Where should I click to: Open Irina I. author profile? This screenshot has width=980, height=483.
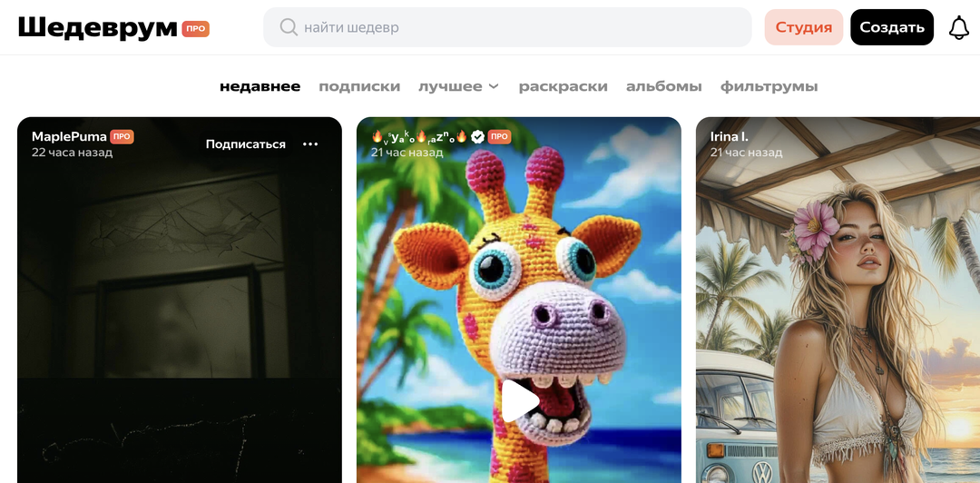click(730, 136)
